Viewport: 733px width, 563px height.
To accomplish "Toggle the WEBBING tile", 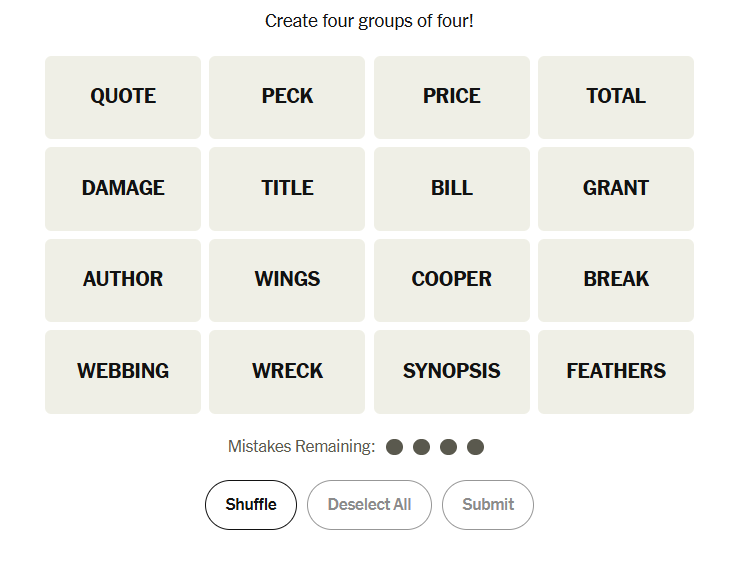I will pyautogui.click(x=123, y=371).
